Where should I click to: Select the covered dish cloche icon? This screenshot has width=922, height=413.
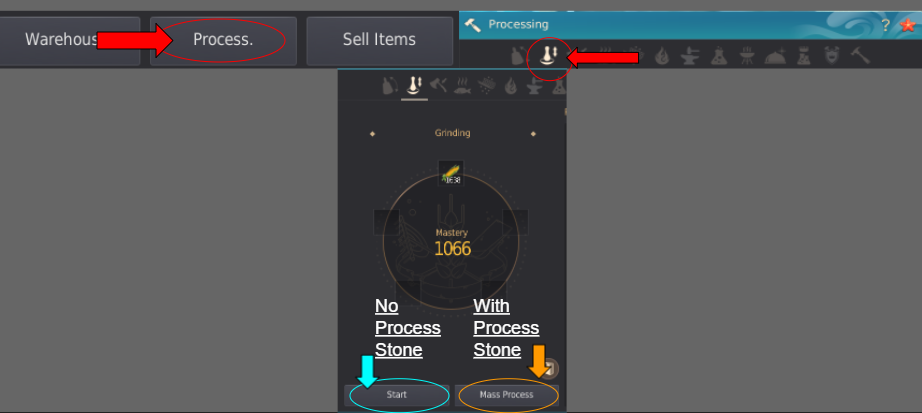click(x=775, y=56)
